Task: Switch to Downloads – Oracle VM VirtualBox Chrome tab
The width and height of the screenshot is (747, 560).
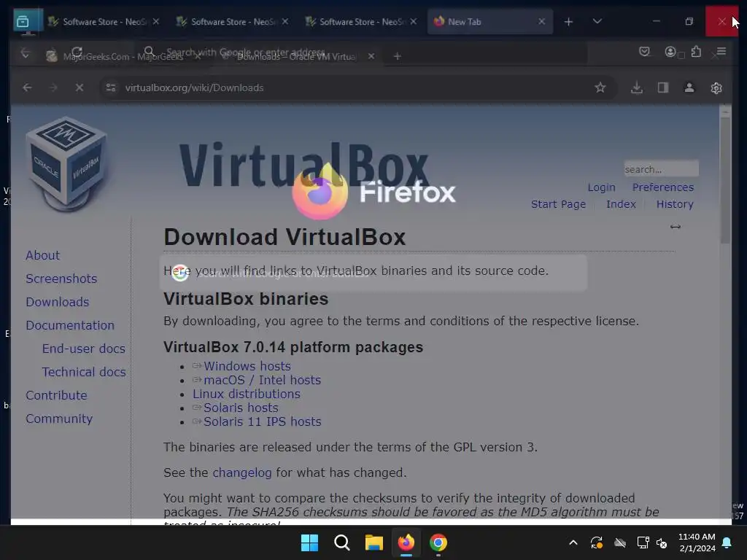Action: (298, 57)
